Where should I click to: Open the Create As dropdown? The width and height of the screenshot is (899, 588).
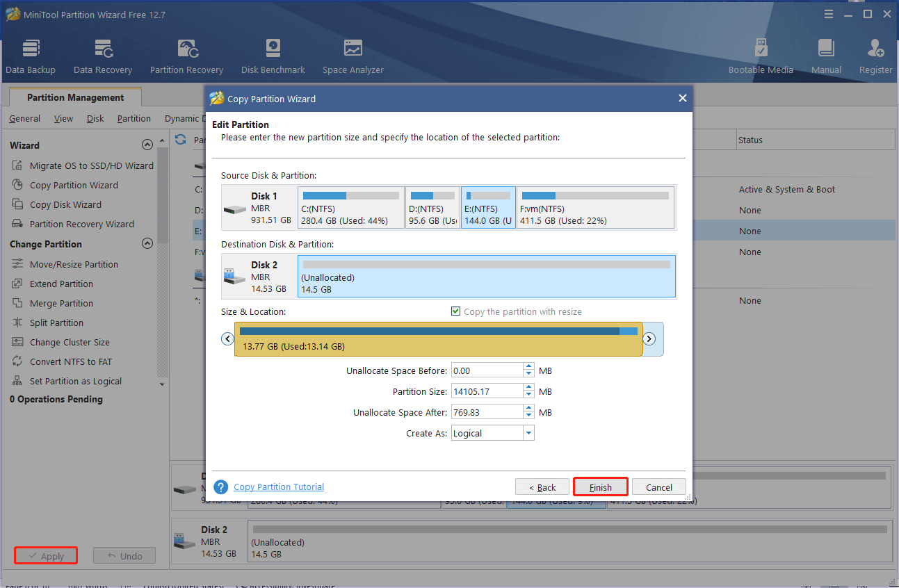528,433
